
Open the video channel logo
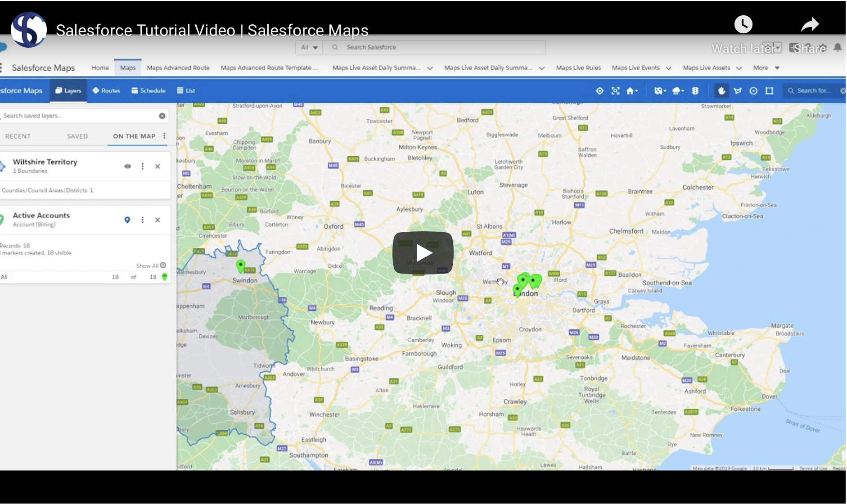click(29, 30)
